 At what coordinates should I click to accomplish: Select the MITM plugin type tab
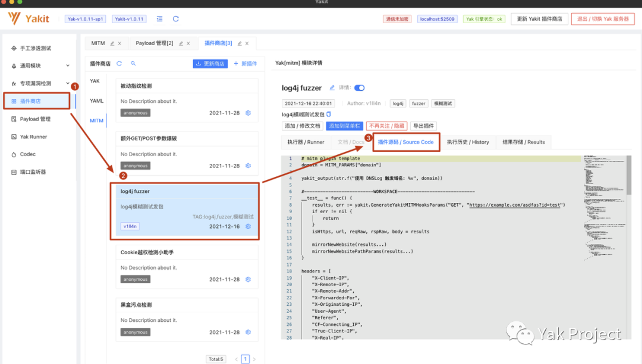click(x=97, y=121)
